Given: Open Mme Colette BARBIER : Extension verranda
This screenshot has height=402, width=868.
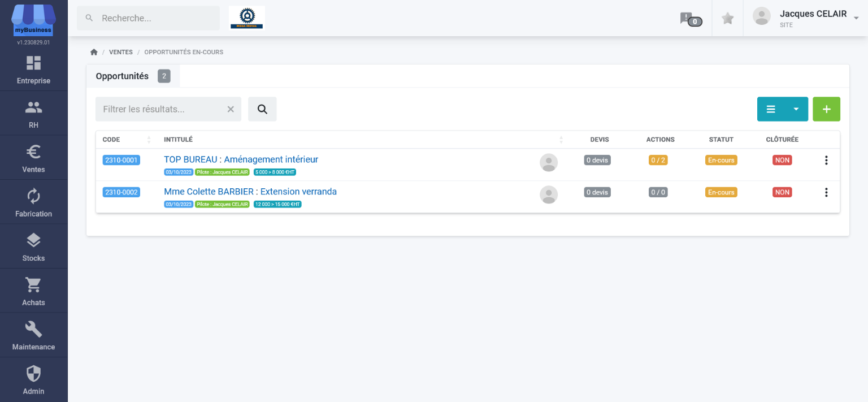Looking at the screenshot, I should click(250, 192).
